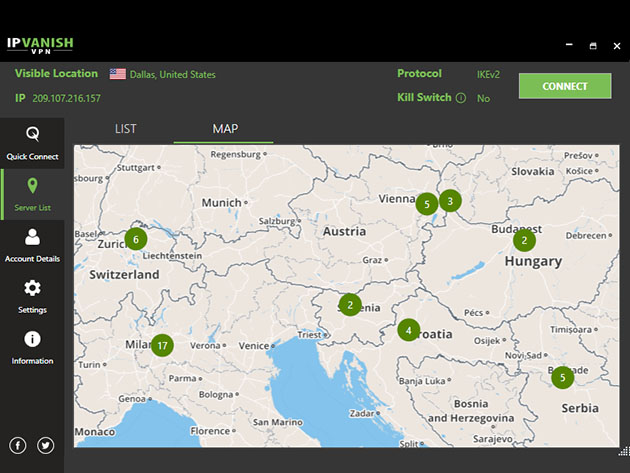Click the Visible Location label
The height and width of the screenshot is (473, 630).
56,73
